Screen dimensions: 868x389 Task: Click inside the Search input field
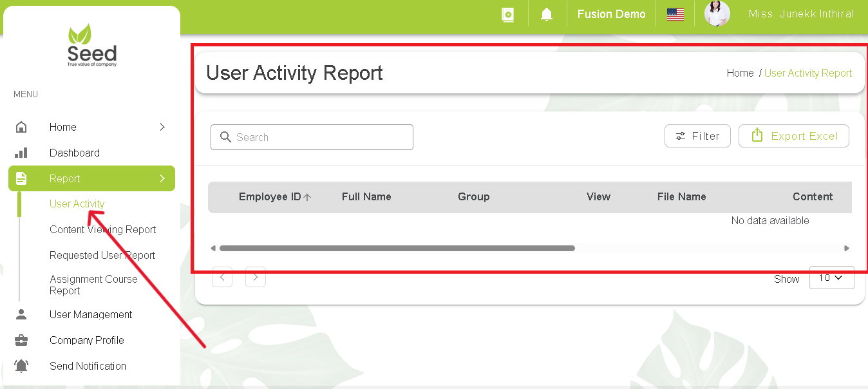point(312,137)
